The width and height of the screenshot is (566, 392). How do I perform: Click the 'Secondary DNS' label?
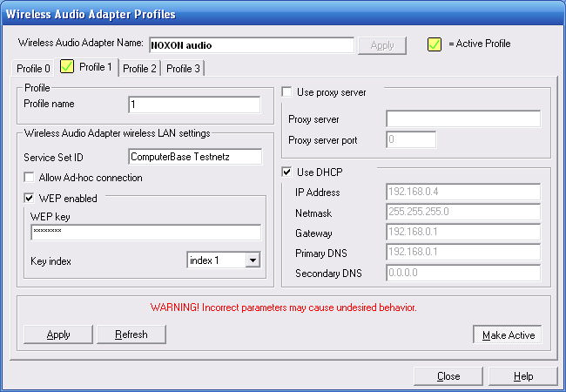[x=328, y=274]
